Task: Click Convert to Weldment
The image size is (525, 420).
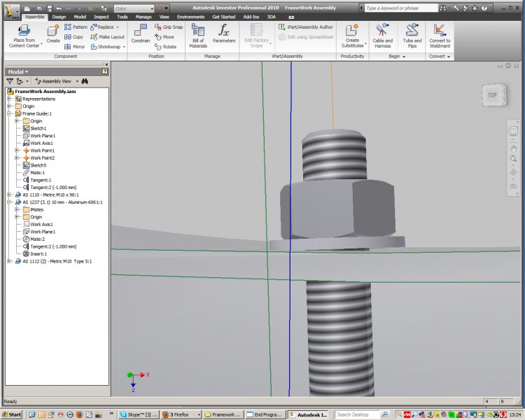Action: (x=440, y=35)
